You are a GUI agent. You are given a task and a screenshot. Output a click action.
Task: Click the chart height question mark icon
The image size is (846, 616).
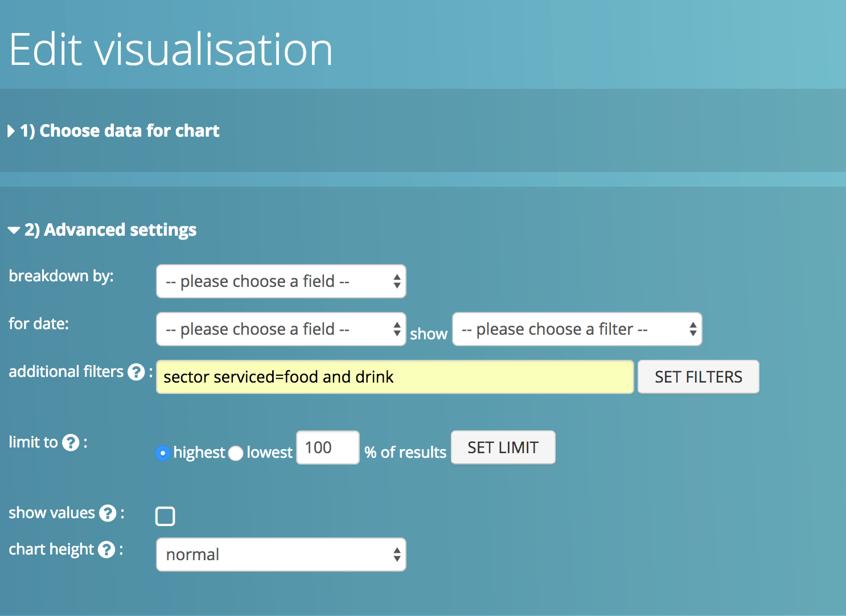click(106, 549)
